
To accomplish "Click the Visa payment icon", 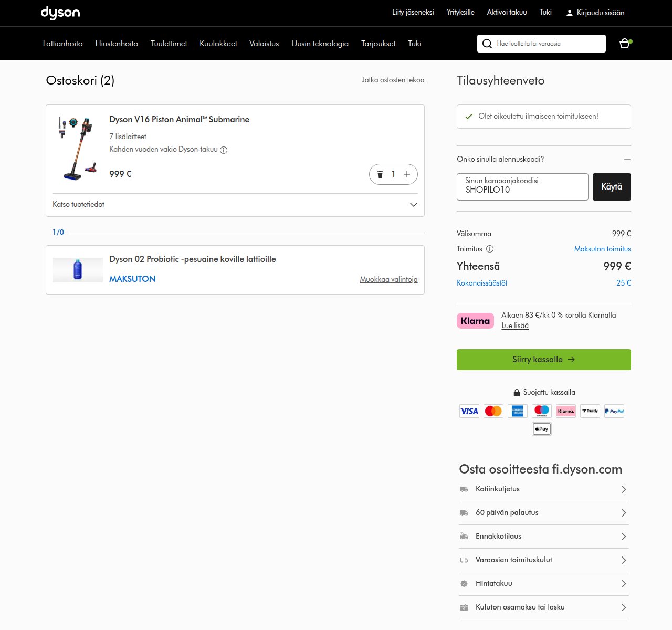I will [469, 411].
